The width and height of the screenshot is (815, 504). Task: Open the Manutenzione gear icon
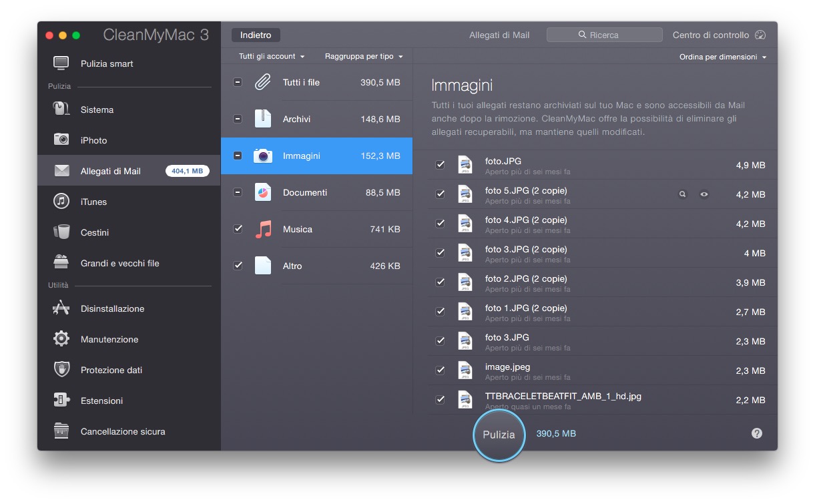(61, 338)
